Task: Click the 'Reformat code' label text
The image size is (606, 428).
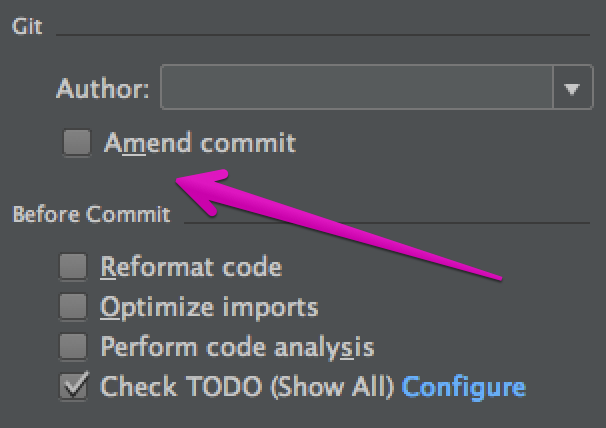Action: pos(191,267)
